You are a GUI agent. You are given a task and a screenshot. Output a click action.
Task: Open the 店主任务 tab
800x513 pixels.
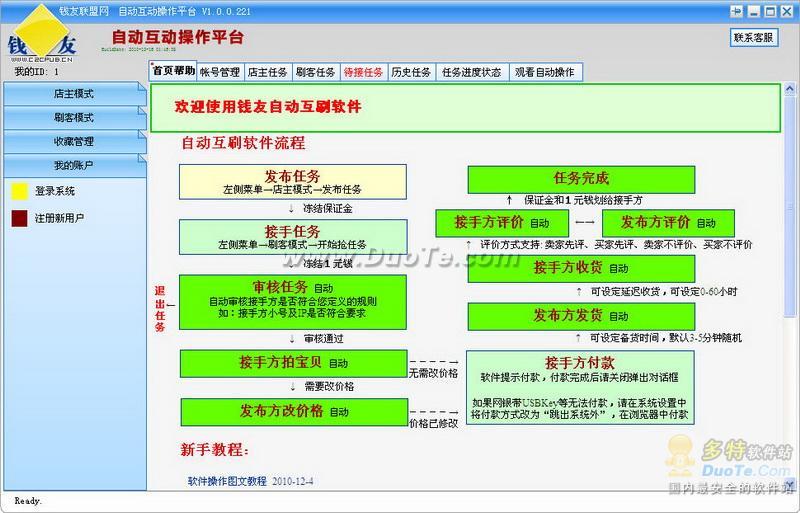pyautogui.click(x=267, y=72)
